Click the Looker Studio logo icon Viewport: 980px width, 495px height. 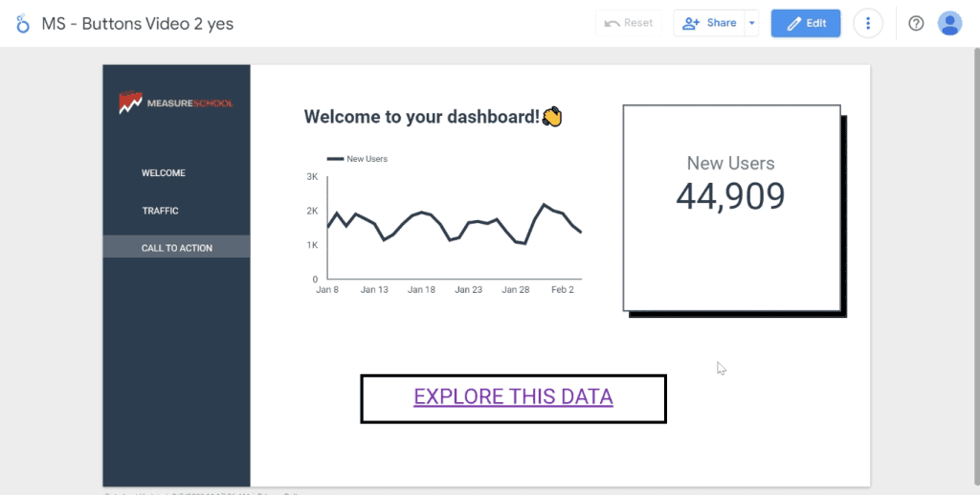23,24
